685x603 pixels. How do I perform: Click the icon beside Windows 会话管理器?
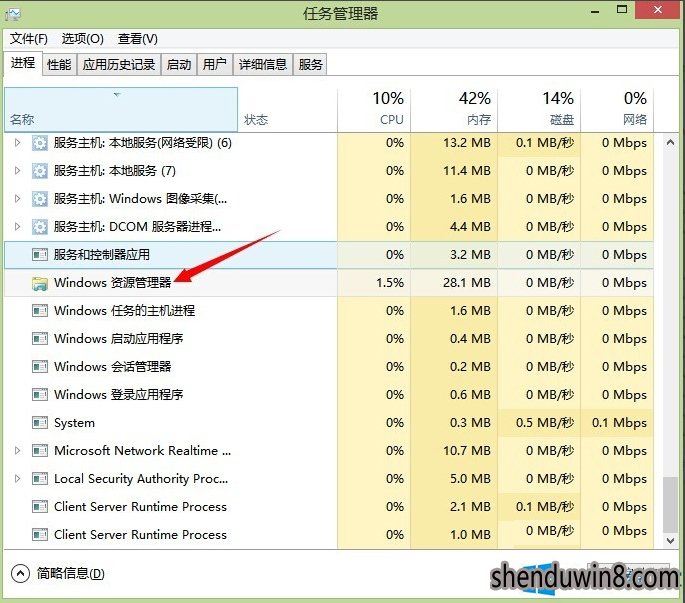click(40, 367)
